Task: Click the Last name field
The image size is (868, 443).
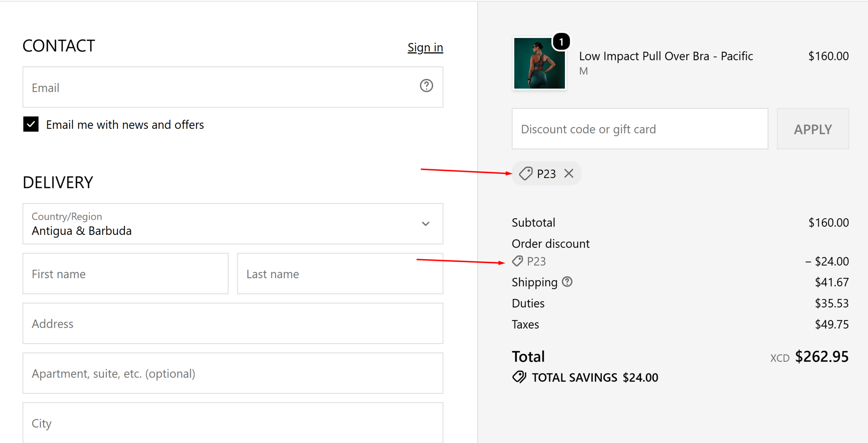Action: [340, 273]
